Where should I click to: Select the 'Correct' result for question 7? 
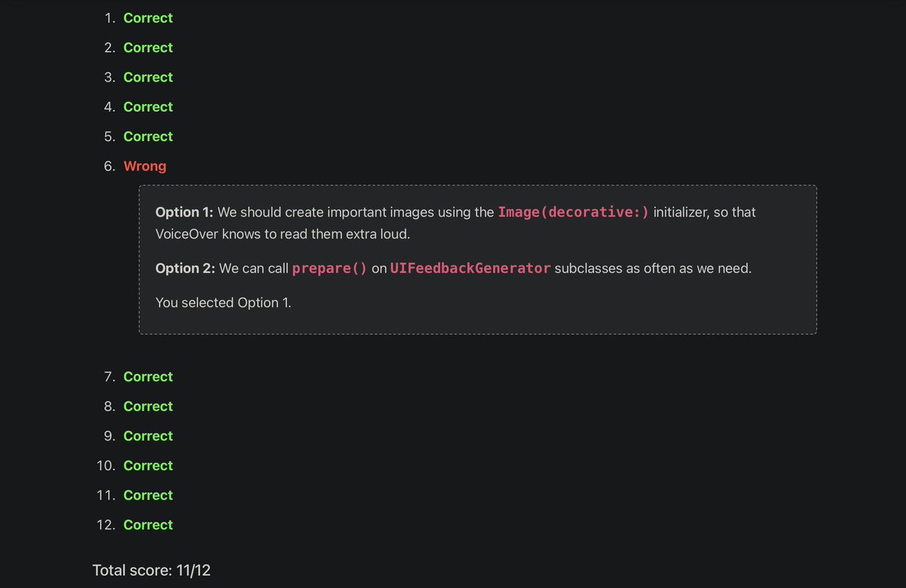(148, 377)
